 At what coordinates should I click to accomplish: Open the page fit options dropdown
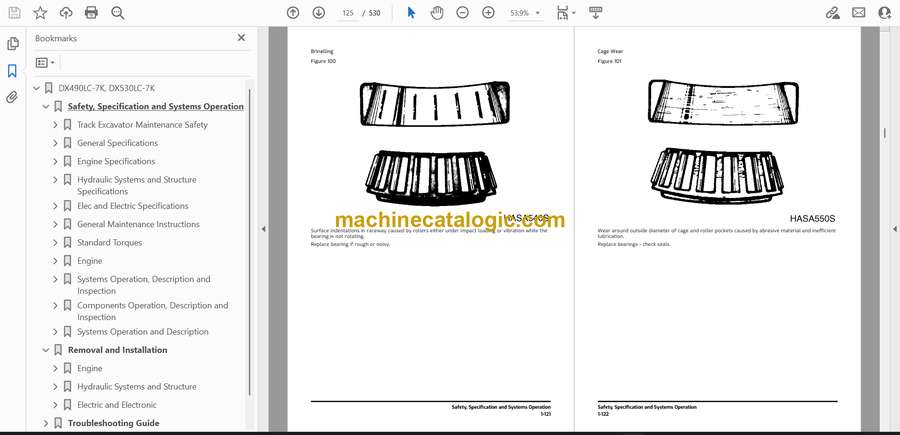pyautogui.click(x=566, y=13)
